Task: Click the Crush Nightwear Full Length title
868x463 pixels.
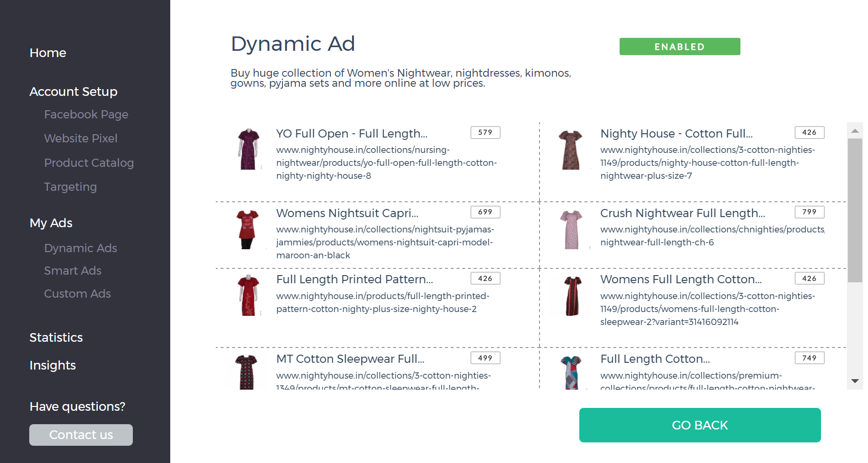Action: click(682, 213)
